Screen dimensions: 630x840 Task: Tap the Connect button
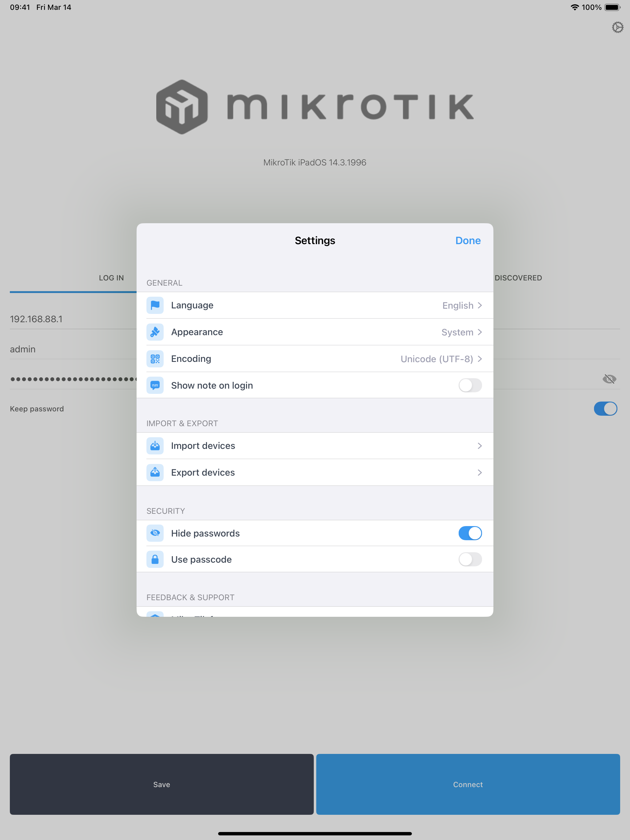tap(468, 784)
